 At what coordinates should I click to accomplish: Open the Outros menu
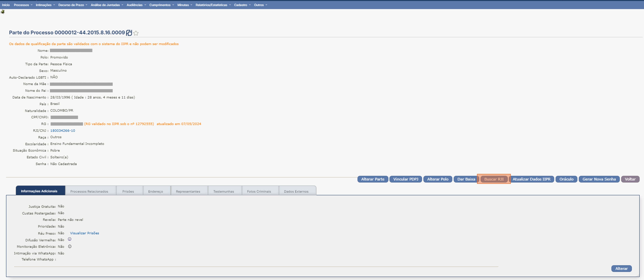point(261,5)
